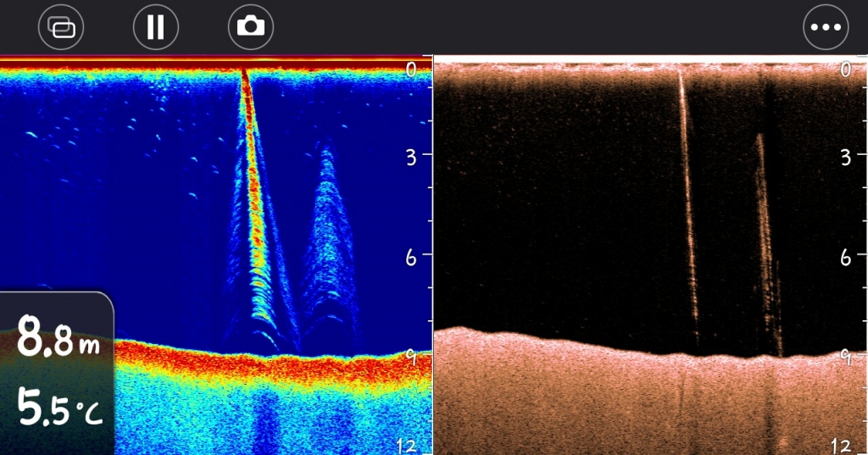Tap the 3 depth mark on right sonar scale

(x=845, y=158)
